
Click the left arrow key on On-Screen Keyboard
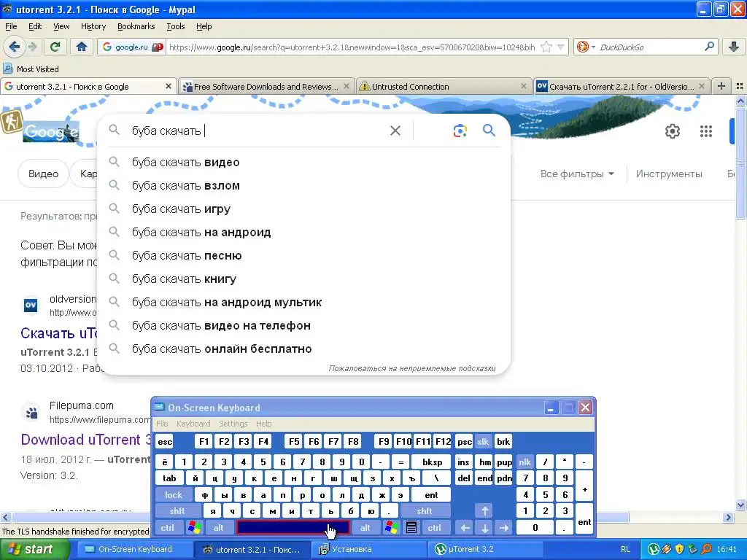tap(465, 527)
